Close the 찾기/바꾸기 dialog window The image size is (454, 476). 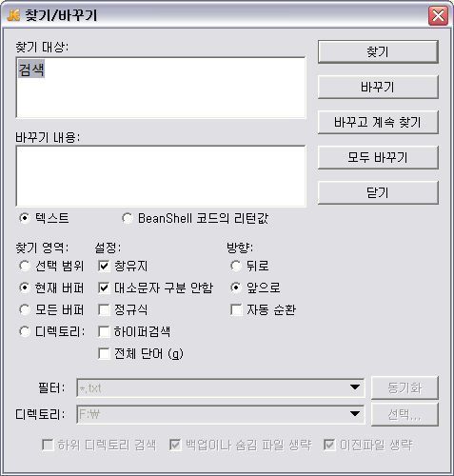(x=438, y=15)
